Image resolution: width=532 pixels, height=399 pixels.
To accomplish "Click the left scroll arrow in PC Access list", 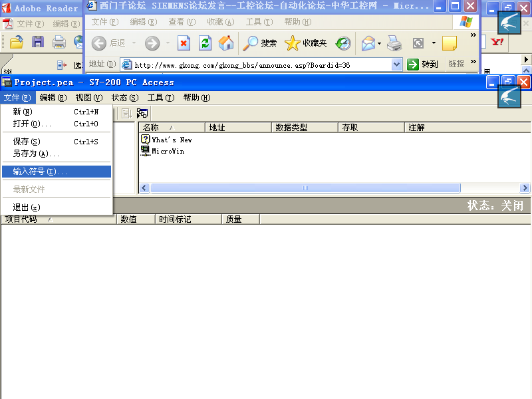I will tap(144, 188).
